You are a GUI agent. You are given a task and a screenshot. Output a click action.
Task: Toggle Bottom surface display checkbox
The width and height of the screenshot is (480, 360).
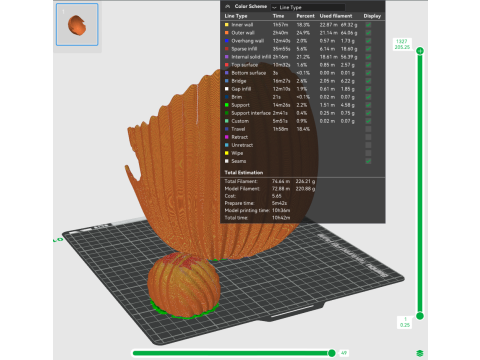368,73
